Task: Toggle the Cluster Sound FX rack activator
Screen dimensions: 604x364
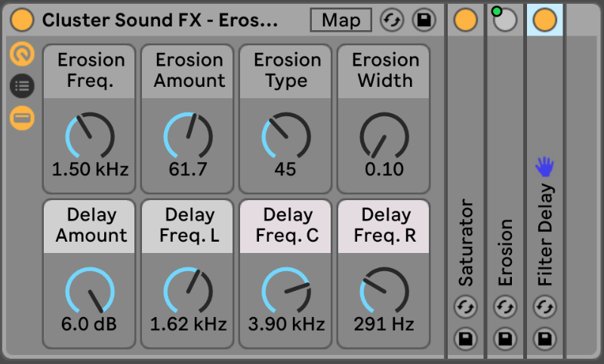Action: (22, 20)
